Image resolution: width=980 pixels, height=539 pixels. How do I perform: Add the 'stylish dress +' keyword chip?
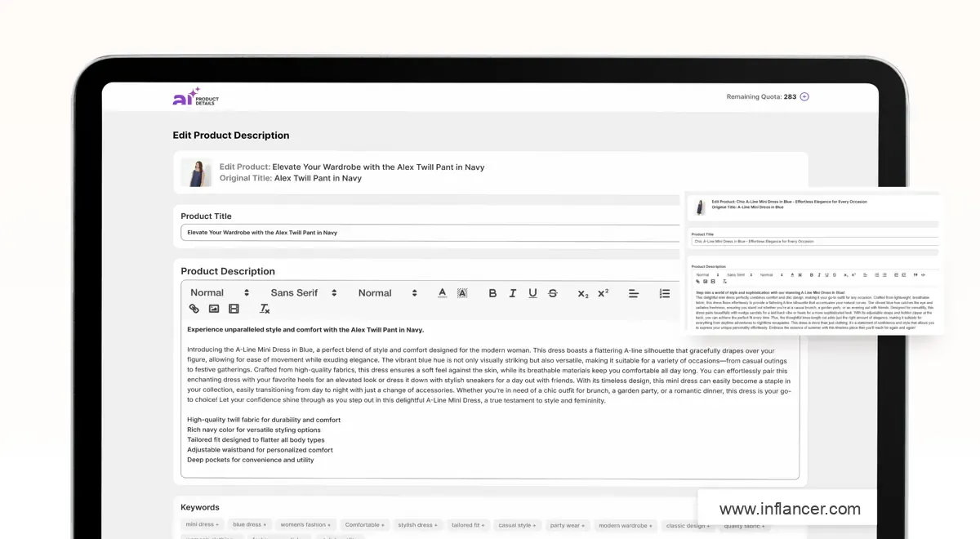tap(418, 525)
